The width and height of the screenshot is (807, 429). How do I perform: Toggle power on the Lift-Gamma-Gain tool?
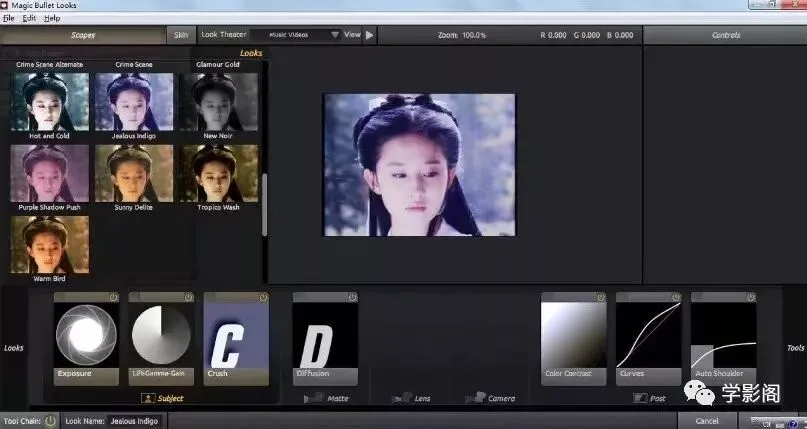click(x=188, y=297)
